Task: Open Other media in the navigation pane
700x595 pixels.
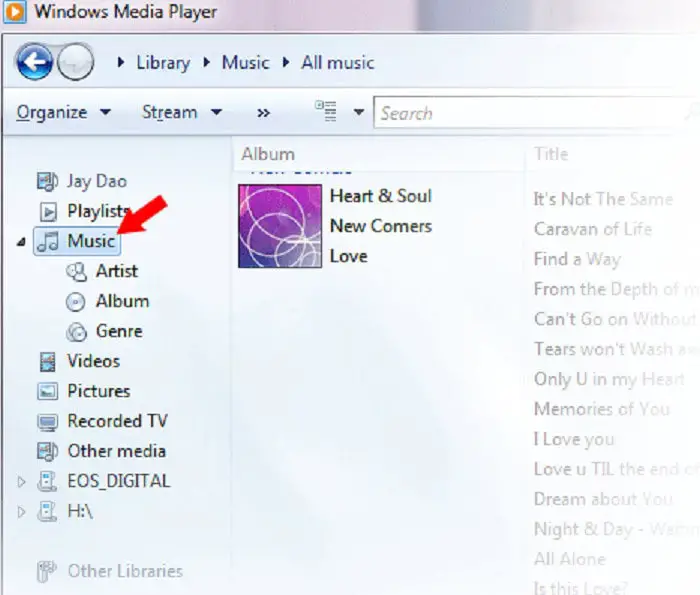Action: 117,451
